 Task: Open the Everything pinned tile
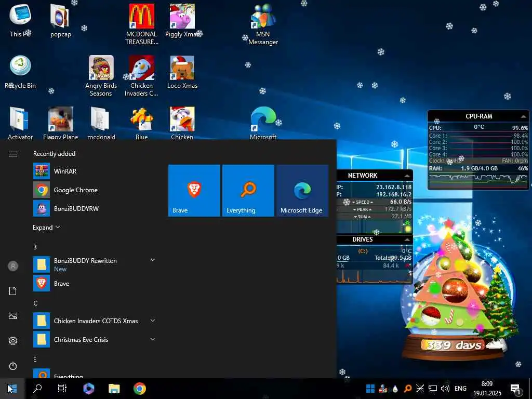(248, 190)
